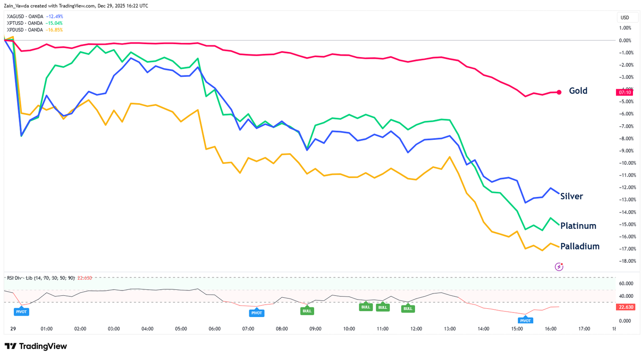Viewport: 644px width, 358px height.
Task: Click the BULL marker near 11:30
Action: 408,309
